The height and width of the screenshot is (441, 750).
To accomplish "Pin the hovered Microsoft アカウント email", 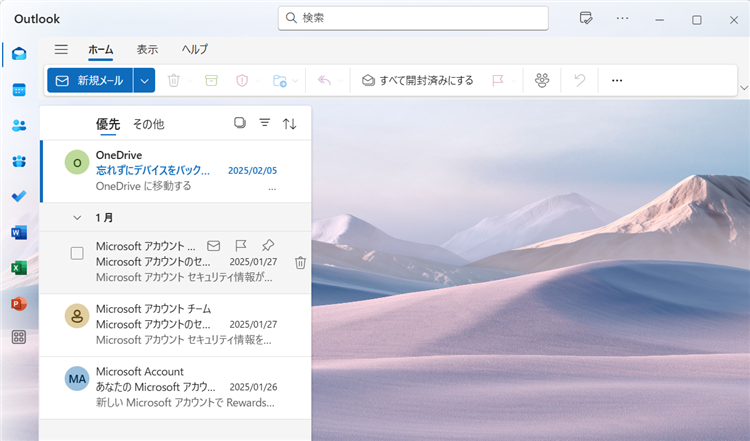I will tap(268, 245).
